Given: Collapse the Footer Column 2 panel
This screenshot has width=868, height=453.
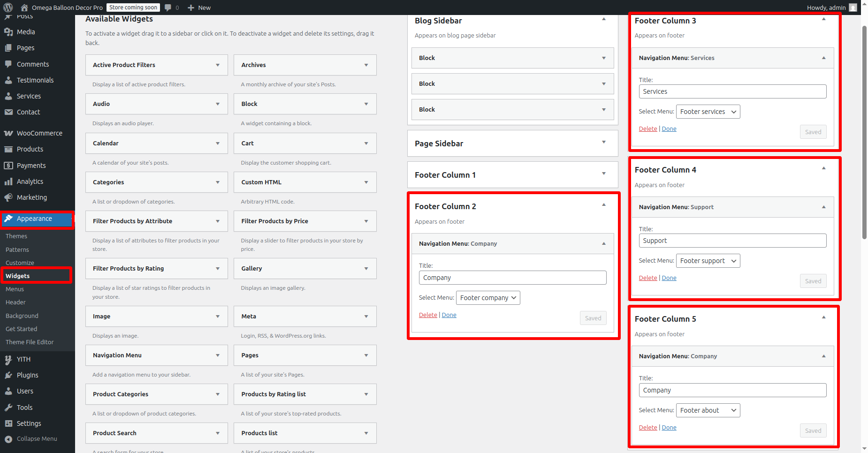Looking at the screenshot, I should (604, 205).
